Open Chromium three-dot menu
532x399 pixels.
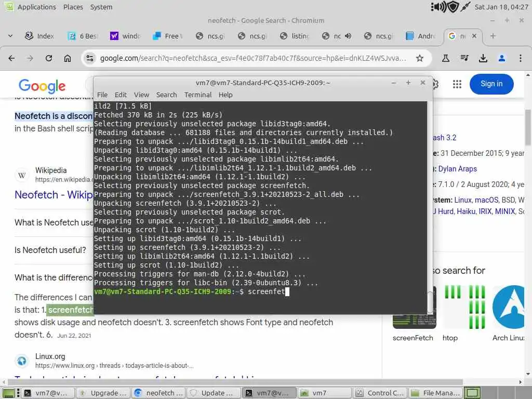click(520, 58)
